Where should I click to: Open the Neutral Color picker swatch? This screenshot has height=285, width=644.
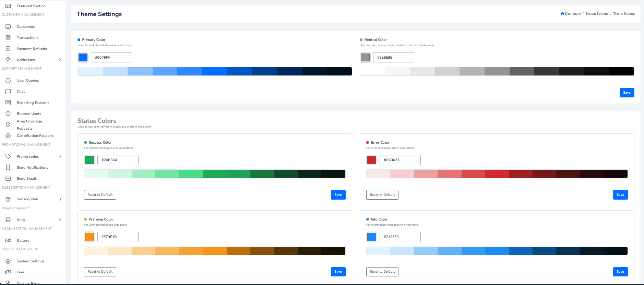pos(365,57)
